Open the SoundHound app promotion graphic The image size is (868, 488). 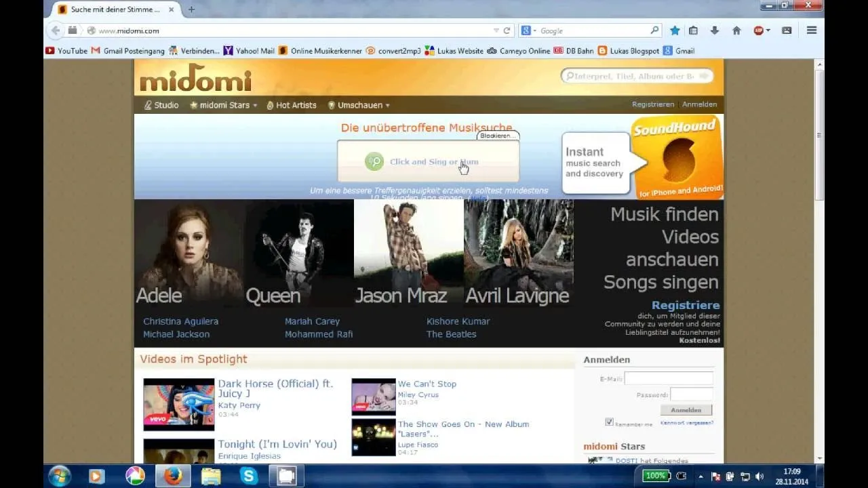click(675, 156)
